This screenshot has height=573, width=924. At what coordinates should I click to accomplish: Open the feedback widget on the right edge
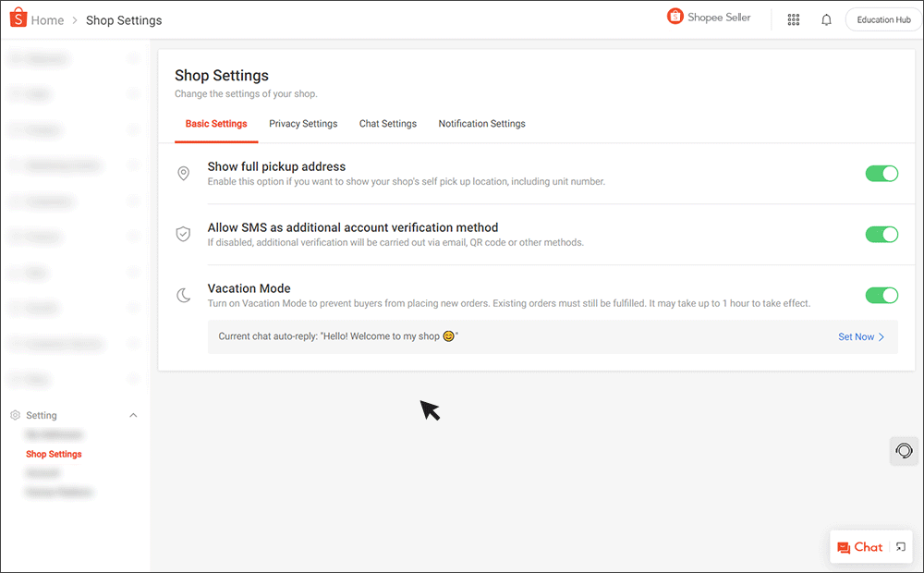(x=904, y=451)
